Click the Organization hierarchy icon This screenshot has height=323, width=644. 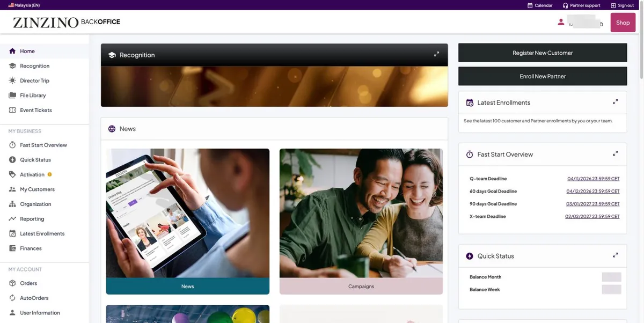pyautogui.click(x=12, y=204)
